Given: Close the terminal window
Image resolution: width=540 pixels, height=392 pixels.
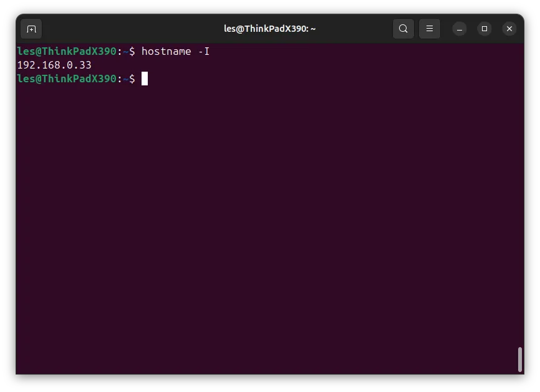Looking at the screenshot, I should coord(509,29).
